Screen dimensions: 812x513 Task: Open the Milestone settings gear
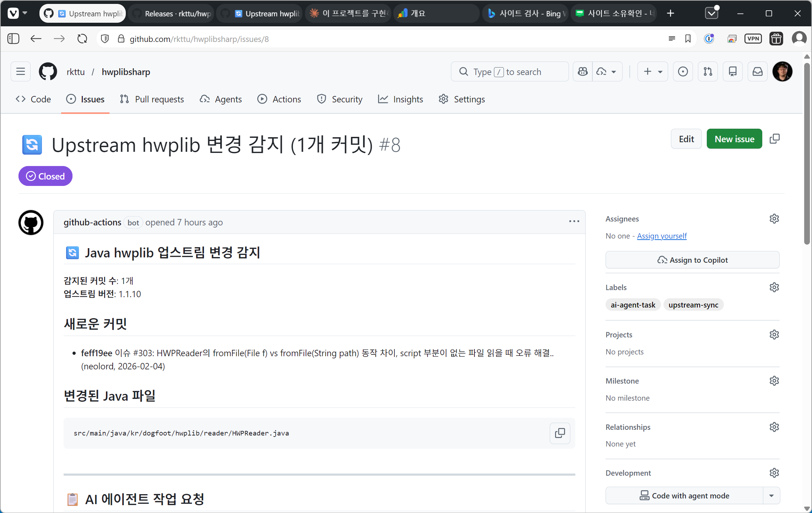(x=774, y=380)
